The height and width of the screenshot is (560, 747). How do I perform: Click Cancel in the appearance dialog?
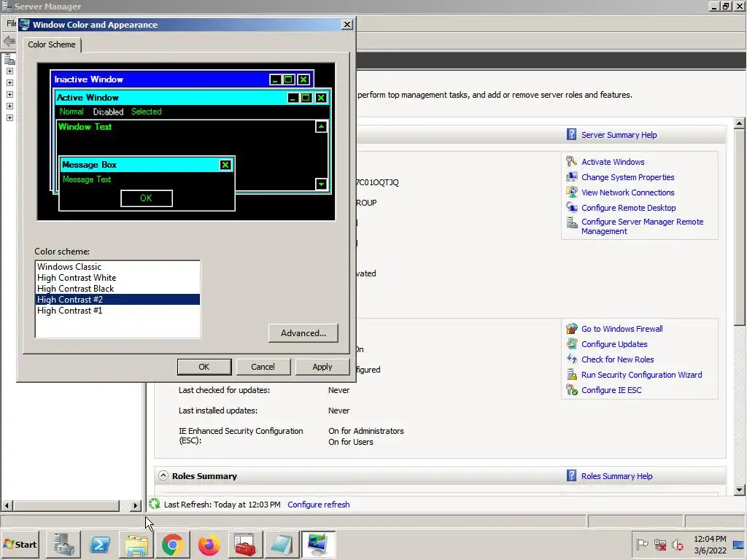click(263, 367)
